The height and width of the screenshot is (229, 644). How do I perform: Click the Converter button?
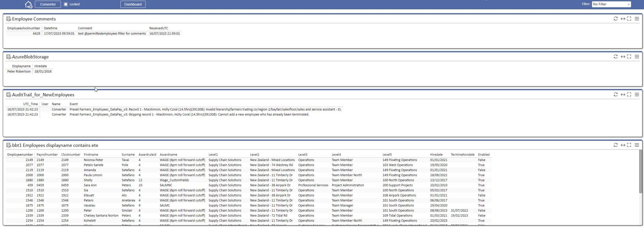[48, 4]
